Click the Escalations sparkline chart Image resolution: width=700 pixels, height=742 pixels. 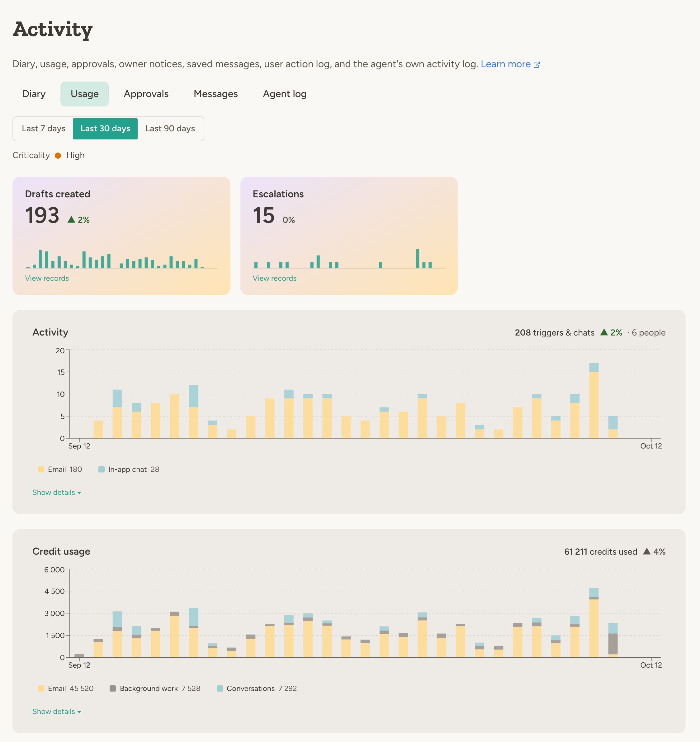pyautogui.click(x=349, y=259)
